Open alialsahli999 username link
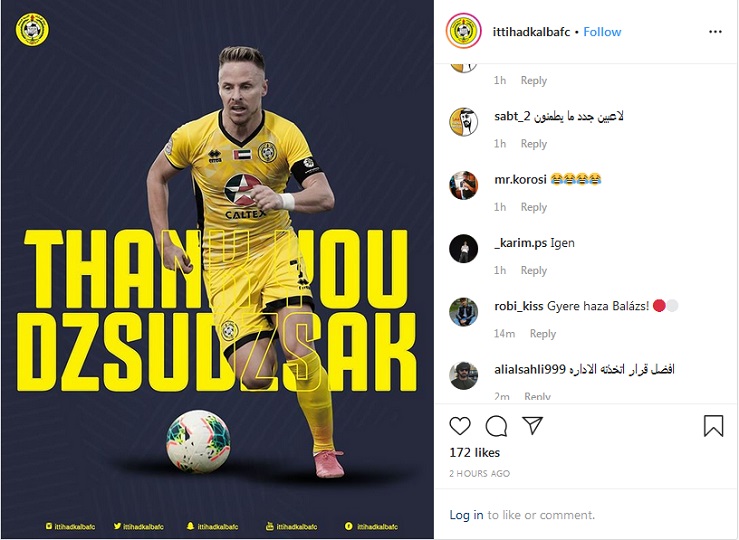Screen dimensions: 739x540 click(x=530, y=369)
